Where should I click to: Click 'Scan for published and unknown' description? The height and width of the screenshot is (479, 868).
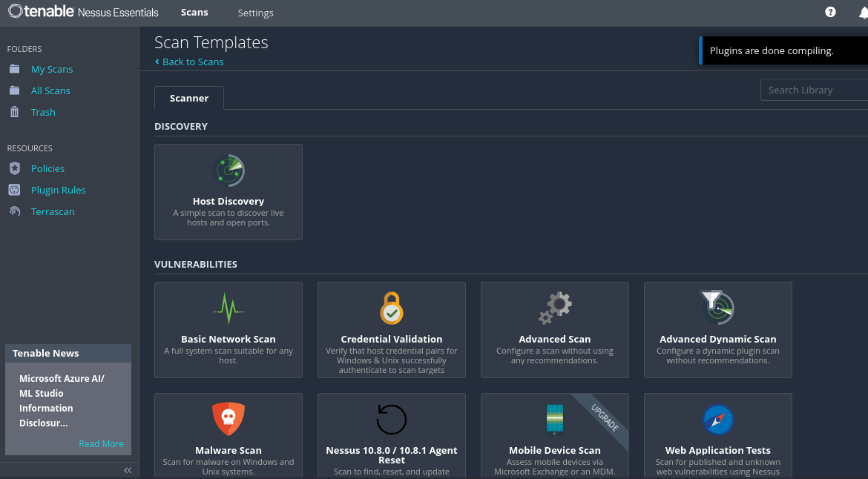717,467
